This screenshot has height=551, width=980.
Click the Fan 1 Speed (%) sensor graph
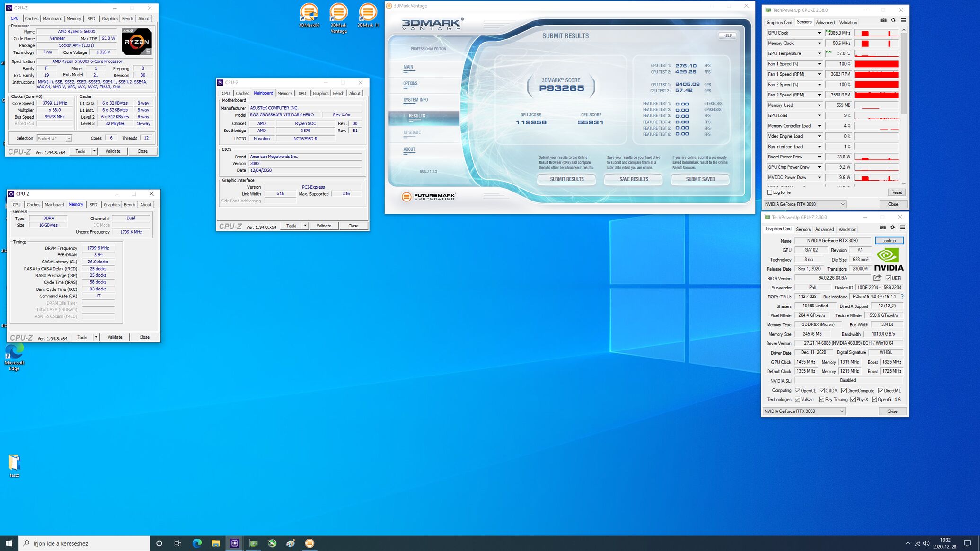tap(876, 64)
